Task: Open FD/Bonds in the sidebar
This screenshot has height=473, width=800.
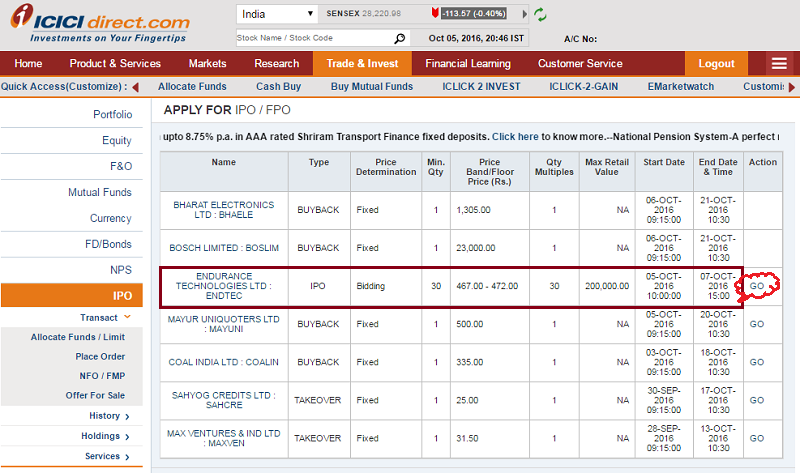Action: point(108,244)
